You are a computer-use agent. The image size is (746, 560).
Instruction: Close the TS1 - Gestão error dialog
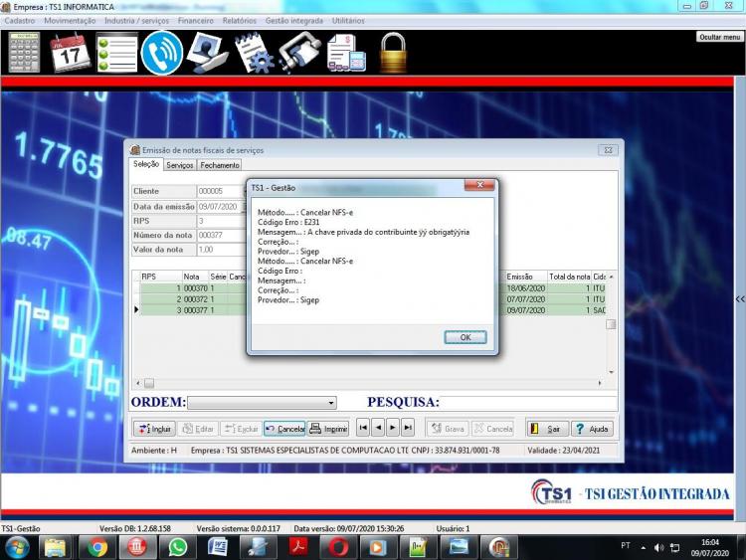pos(479,185)
